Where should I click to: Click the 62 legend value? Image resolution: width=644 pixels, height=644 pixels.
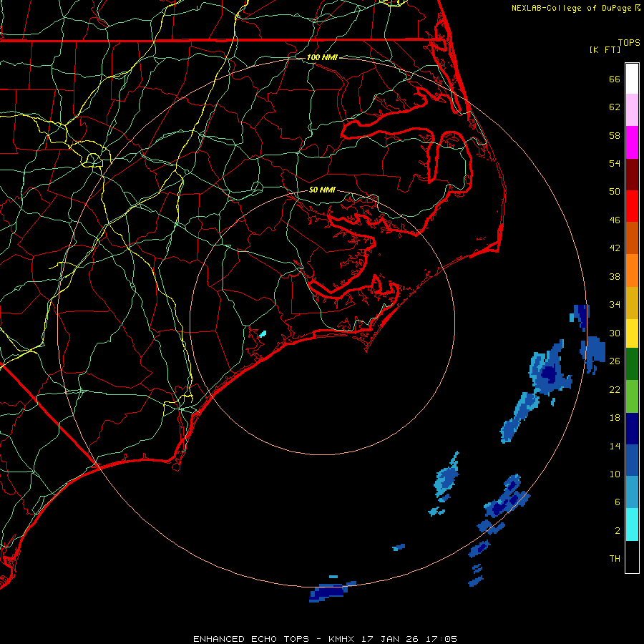[615, 107]
